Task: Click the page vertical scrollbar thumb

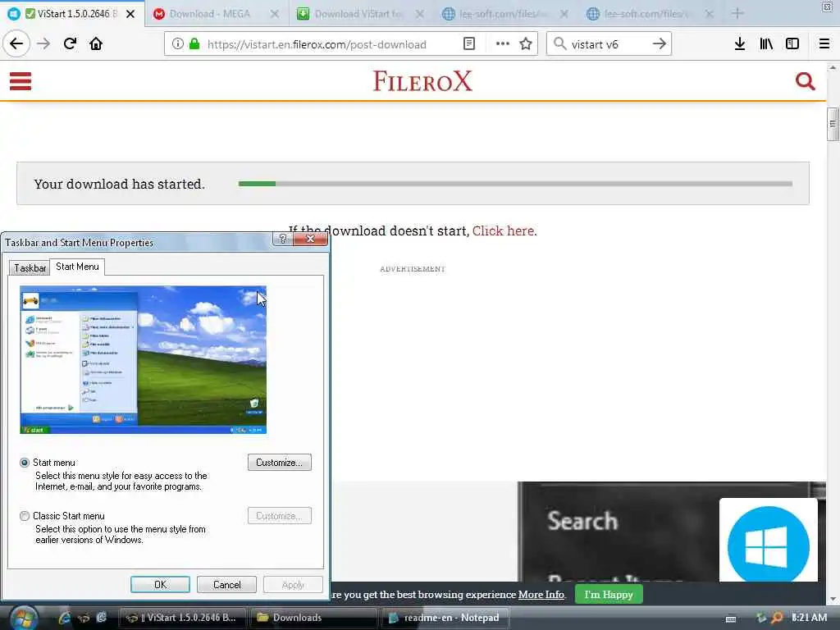Action: pyautogui.click(x=832, y=125)
